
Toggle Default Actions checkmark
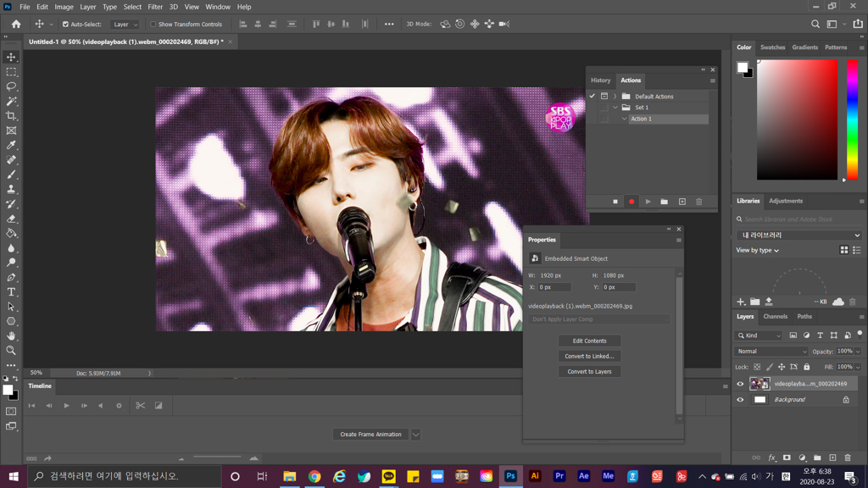[x=593, y=97]
